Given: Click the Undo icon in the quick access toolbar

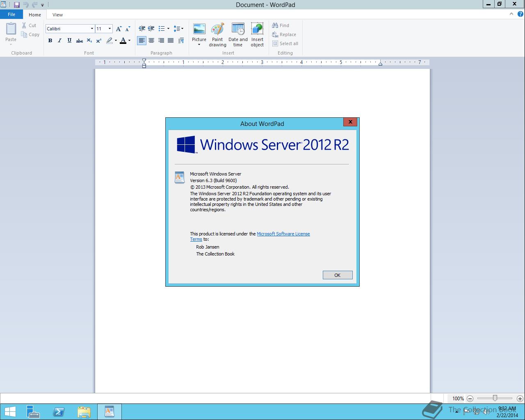Looking at the screenshot, I should (26, 5).
